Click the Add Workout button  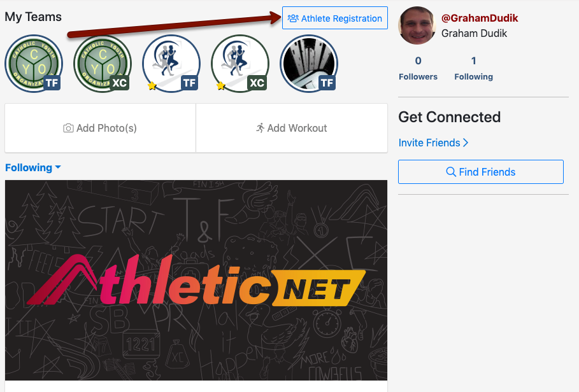pos(292,128)
